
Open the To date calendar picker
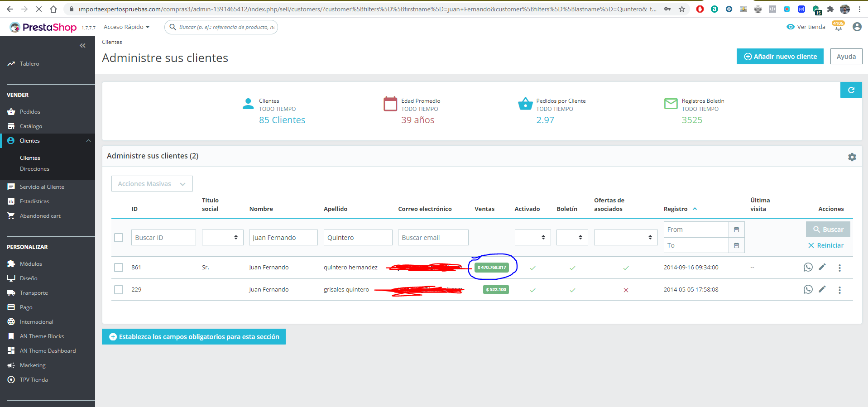coord(737,245)
